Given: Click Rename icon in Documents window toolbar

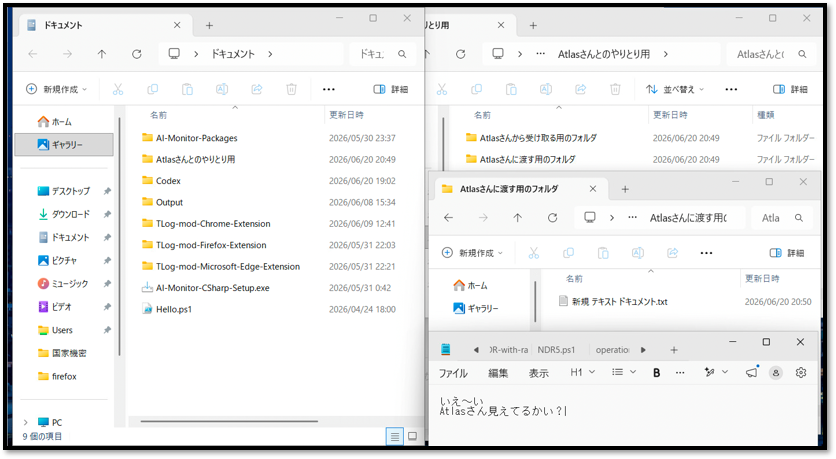Looking at the screenshot, I should 222,90.
